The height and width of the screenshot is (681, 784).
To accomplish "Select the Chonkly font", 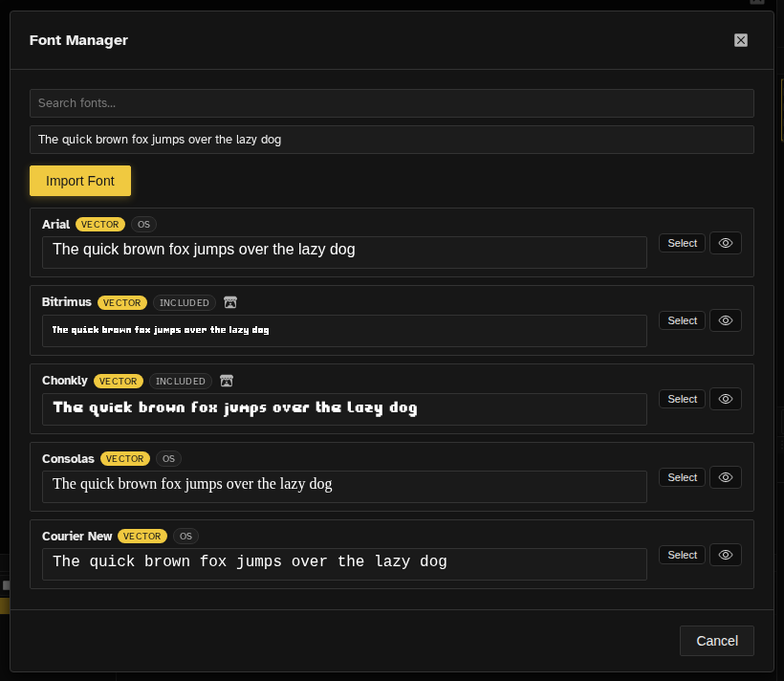I will tap(682, 399).
